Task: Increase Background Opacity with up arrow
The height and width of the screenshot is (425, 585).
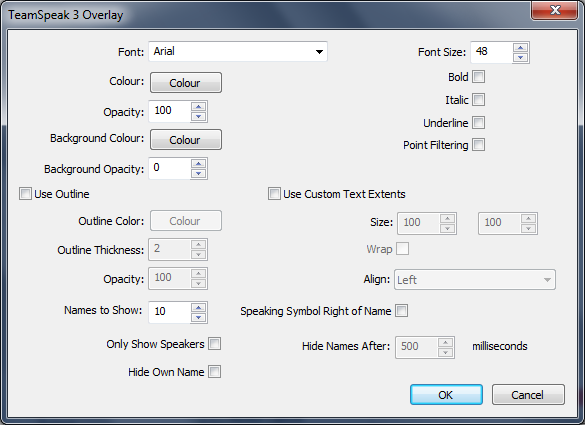Action: [x=198, y=164]
